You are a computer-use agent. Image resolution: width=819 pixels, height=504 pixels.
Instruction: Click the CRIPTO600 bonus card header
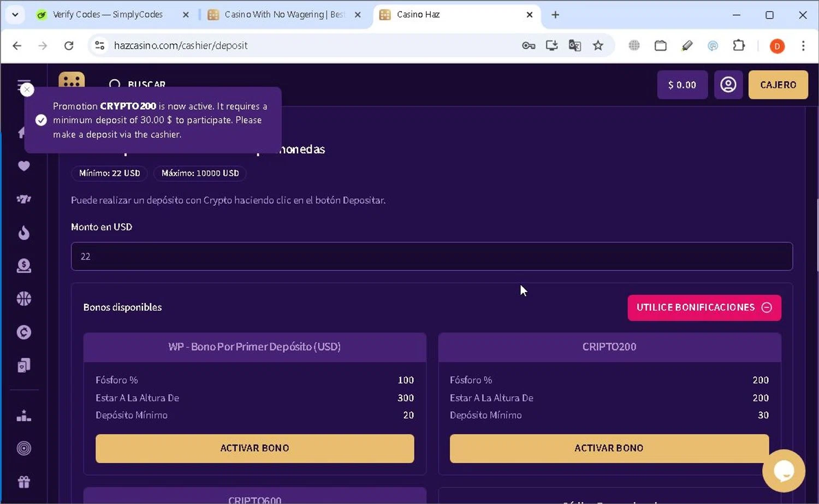(254, 496)
